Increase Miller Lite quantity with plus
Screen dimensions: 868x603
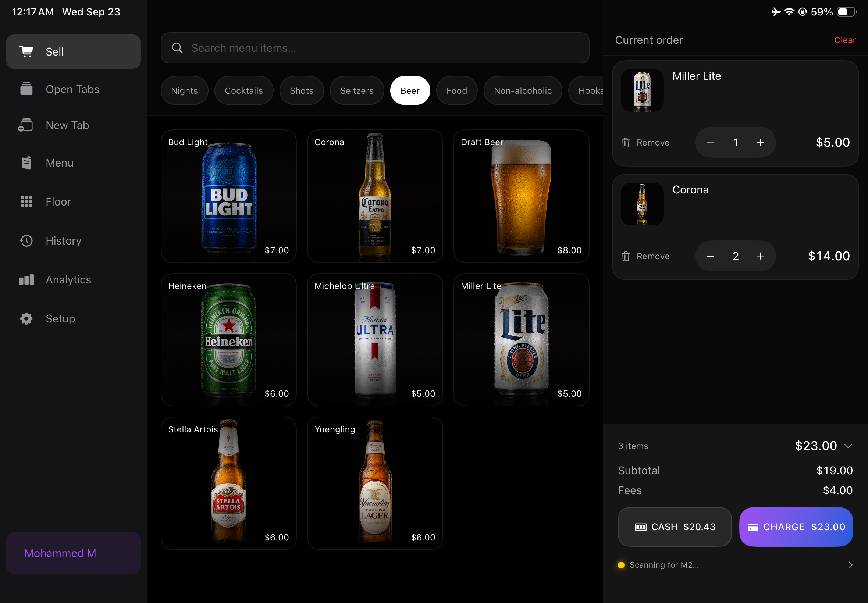click(x=760, y=142)
